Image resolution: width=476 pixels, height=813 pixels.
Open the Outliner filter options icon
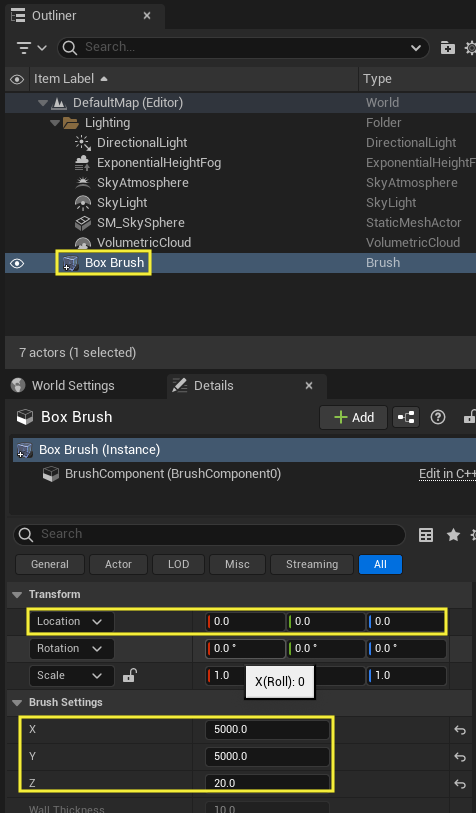[31, 48]
